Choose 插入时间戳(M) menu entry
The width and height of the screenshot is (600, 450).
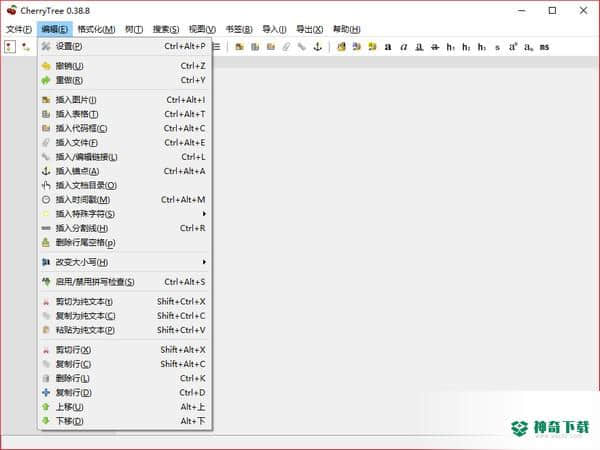click(x=125, y=200)
